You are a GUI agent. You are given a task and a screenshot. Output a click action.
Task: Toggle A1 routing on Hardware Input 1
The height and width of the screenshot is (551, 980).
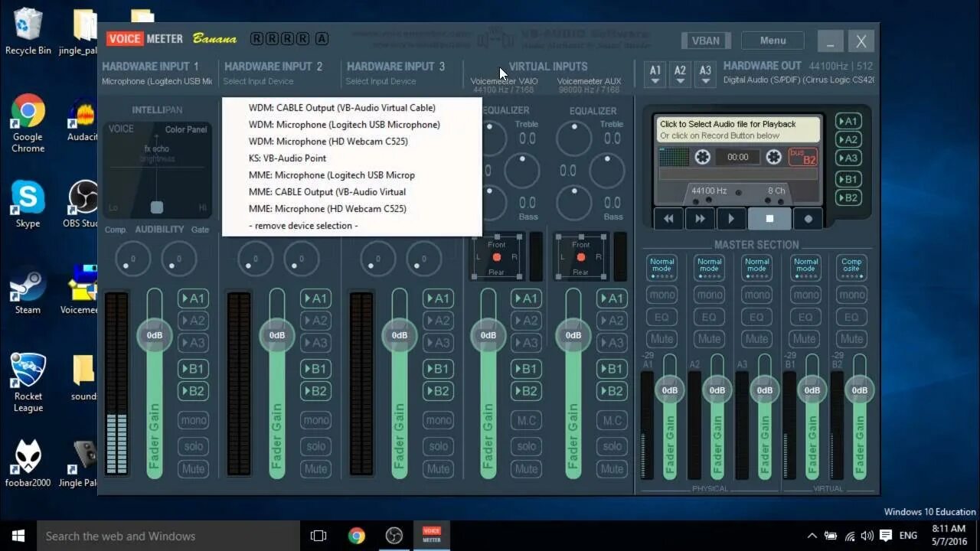[x=193, y=298]
